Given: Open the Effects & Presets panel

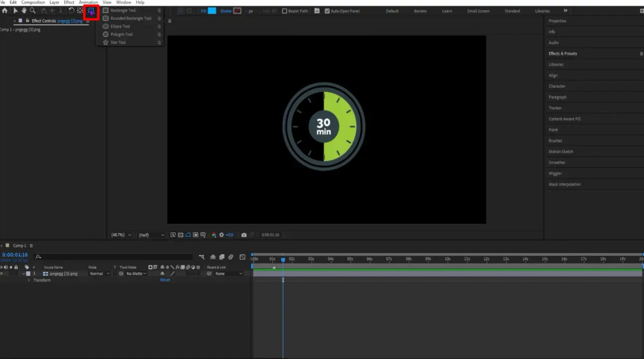Looking at the screenshot, I should [x=562, y=53].
